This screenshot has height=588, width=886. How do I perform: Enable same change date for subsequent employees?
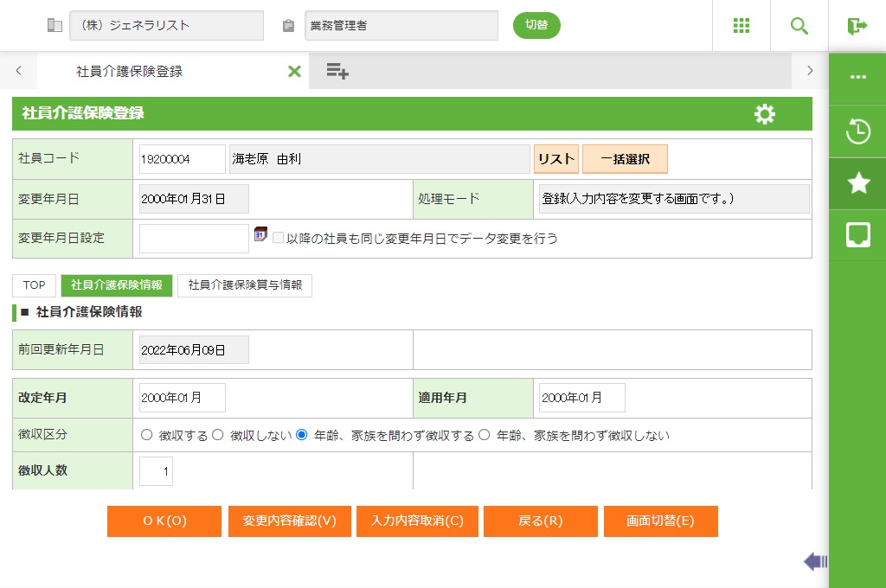pyautogui.click(x=278, y=238)
